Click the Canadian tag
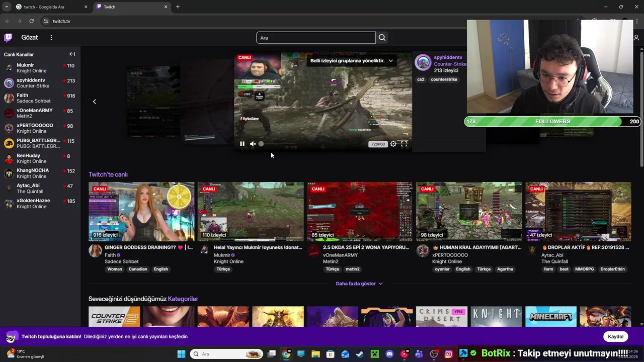This screenshot has width=644, height=362. pos(138,269)
